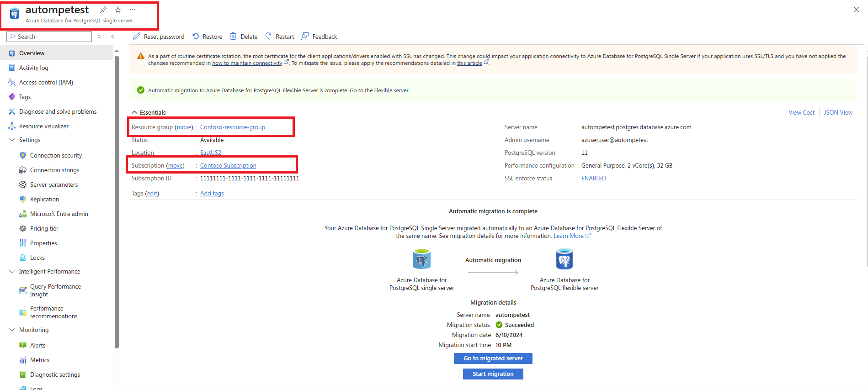Click the Pricing tier gear icon
Image resolution: width=868 pixels, height=390 pixels.
coord(23,228)
